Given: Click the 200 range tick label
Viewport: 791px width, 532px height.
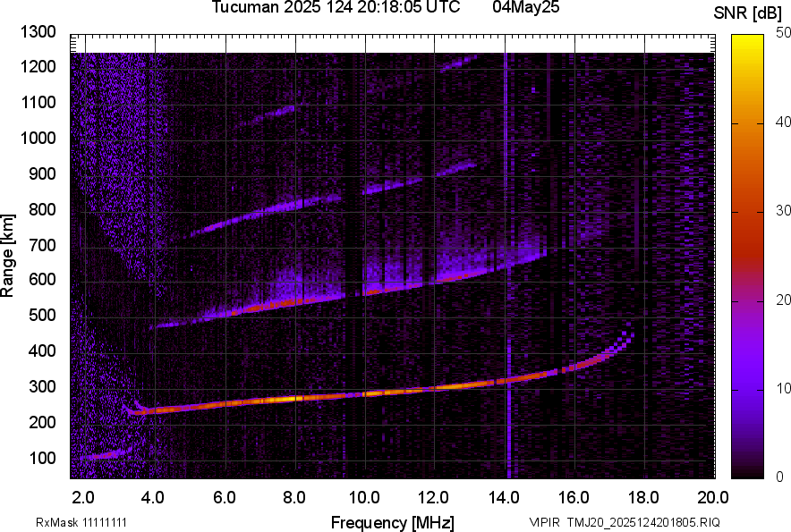Looking at the screenshot, I should (x=42, y=422).
